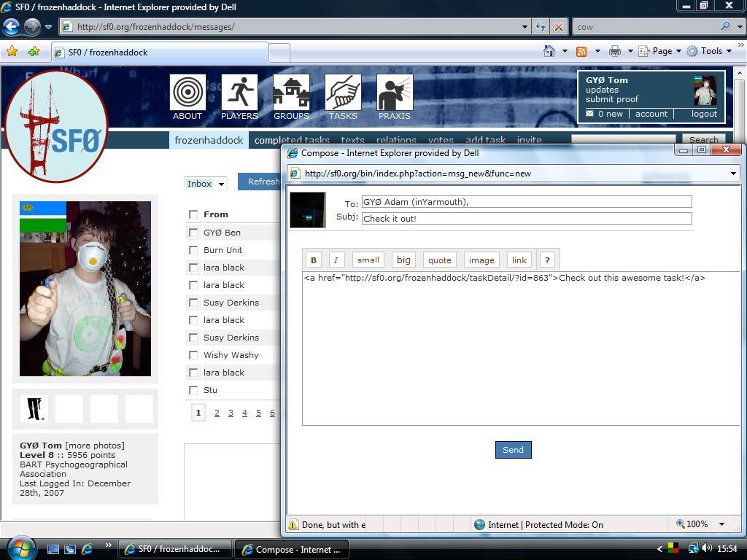Viewport: 747px width, 560px height.
Task: Click the status bar warning icon
Action: 293,525
